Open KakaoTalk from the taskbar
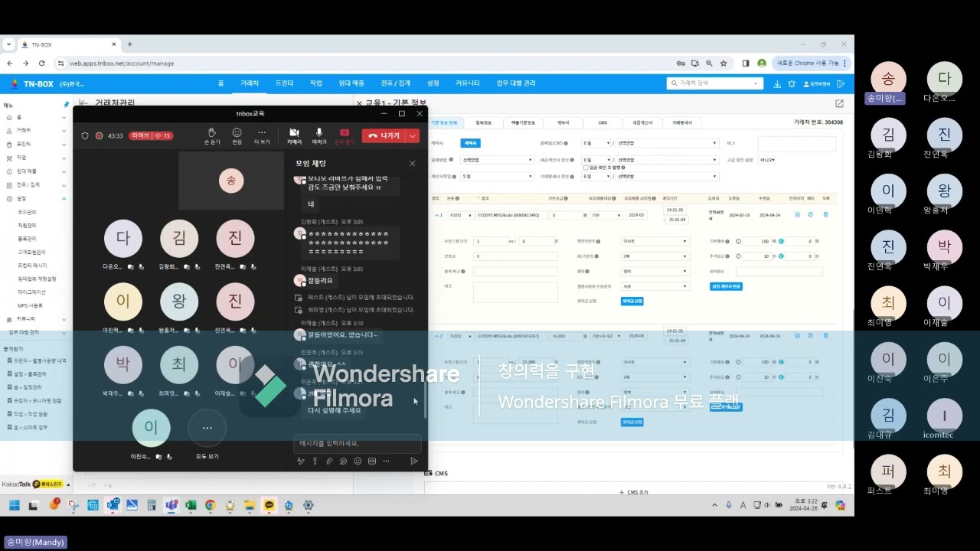 [269, 505]
